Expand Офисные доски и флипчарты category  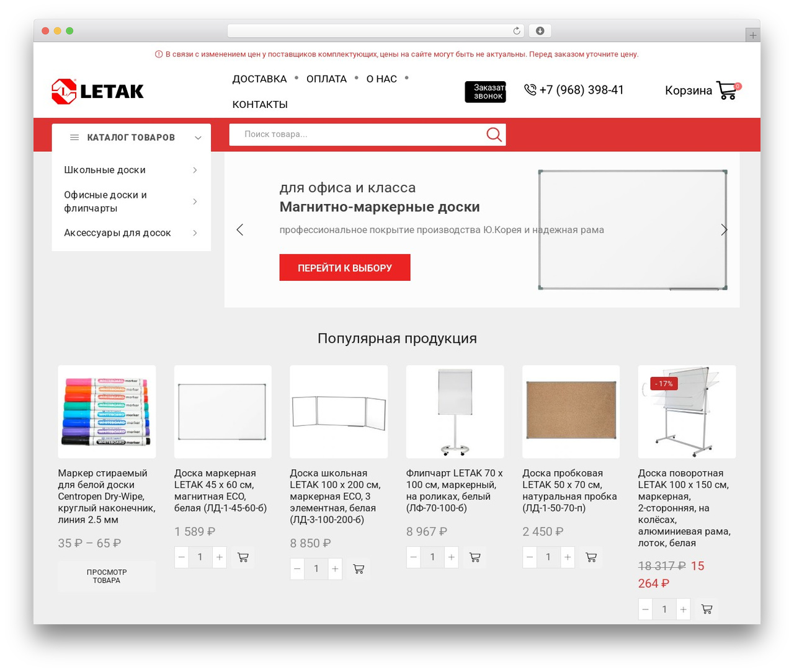[195, 201]
